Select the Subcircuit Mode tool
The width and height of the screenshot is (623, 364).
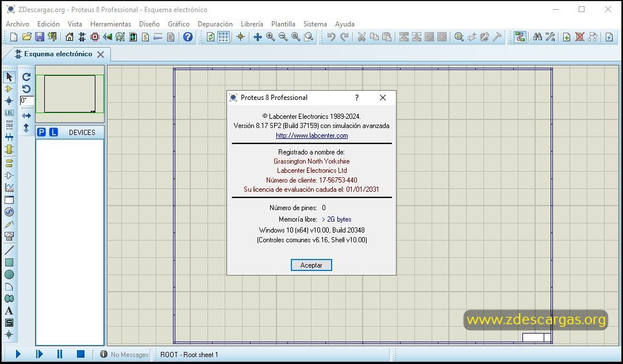[9, 149]
